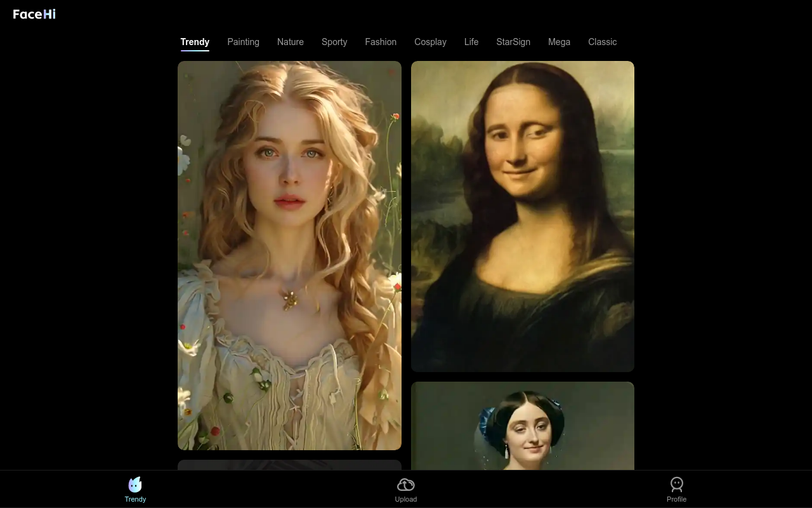Open the Profile face icon
The height and width of the screenshot is (508, 812).
[x=677, y=485]
